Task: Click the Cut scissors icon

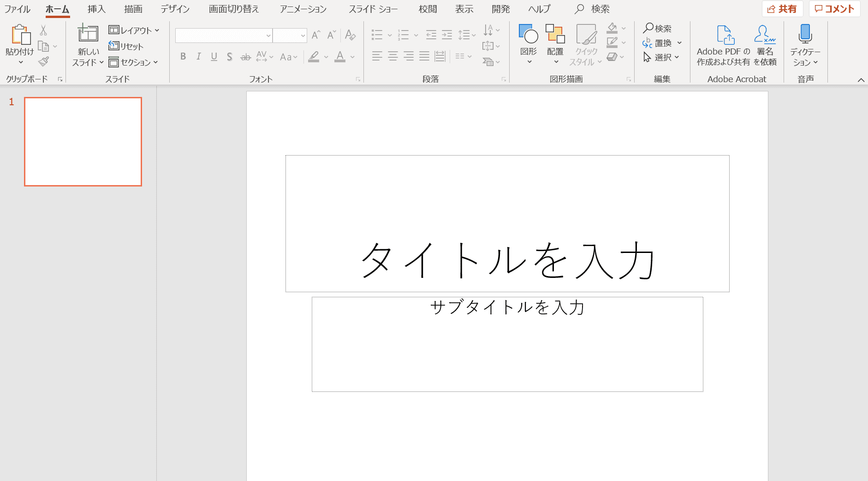Action: (x=43, y=30)
